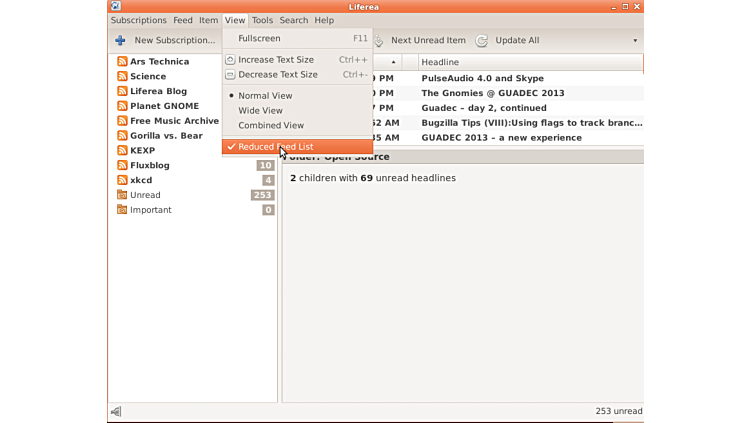
Task: Uncheck the Reduced Feed List option
Action: (x=275, y=147)
